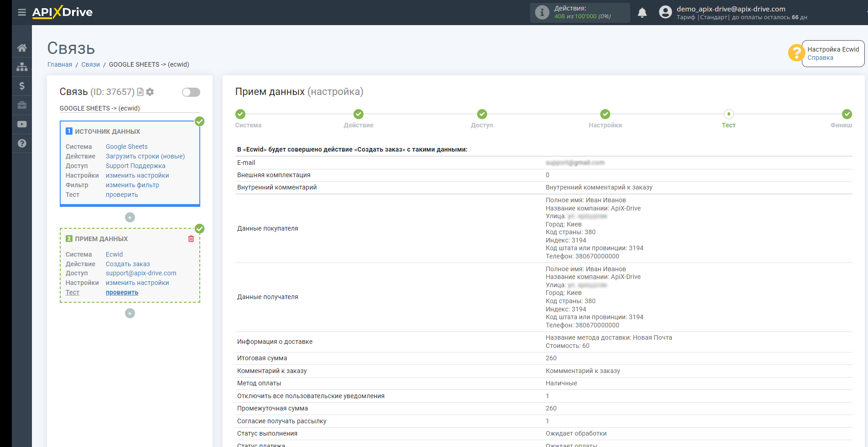Open the Главная breadcrumb link
This screenshot has height=447, width=868.
coord(60,64)
